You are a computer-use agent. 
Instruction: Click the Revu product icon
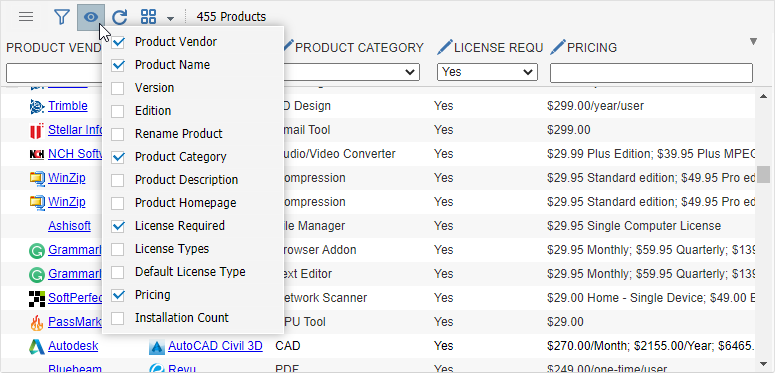pyautogui.click(x=157, y=369)
